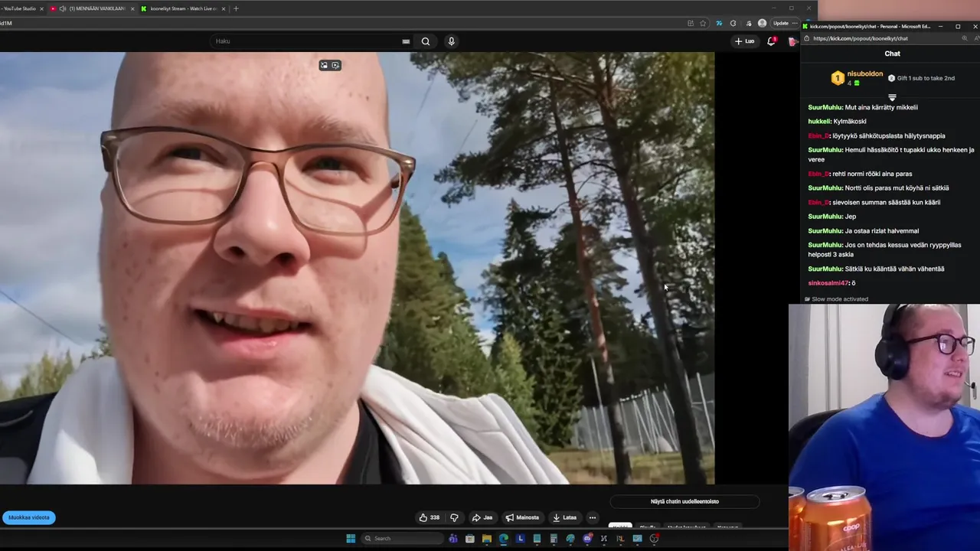Click the Lataa download button
This screenshot has width=980, height=551.
click(x=564, y=517)
